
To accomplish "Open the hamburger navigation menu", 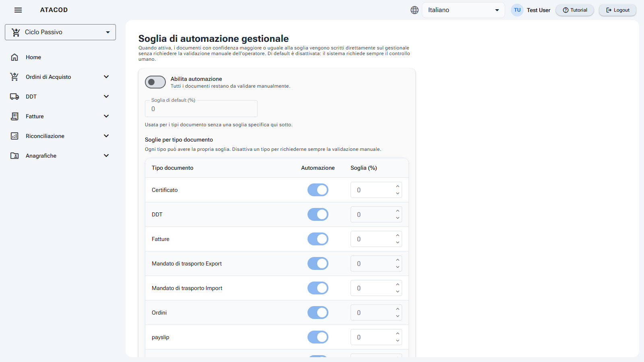I will tap(18, 10).
